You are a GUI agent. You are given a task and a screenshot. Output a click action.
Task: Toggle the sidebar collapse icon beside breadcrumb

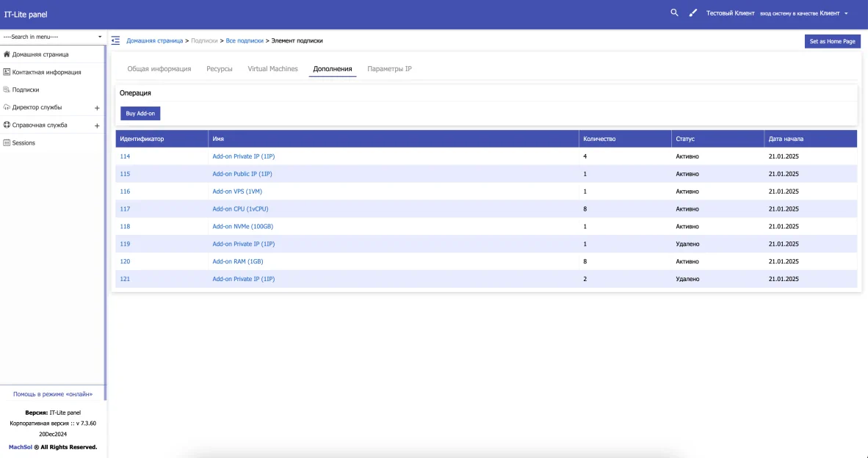115,40
